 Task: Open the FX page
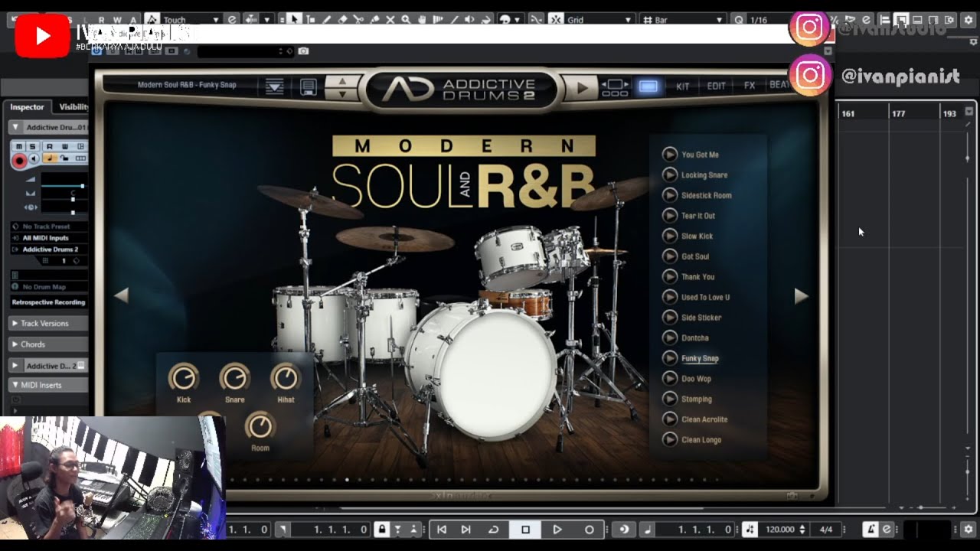(x=750, y=86)
